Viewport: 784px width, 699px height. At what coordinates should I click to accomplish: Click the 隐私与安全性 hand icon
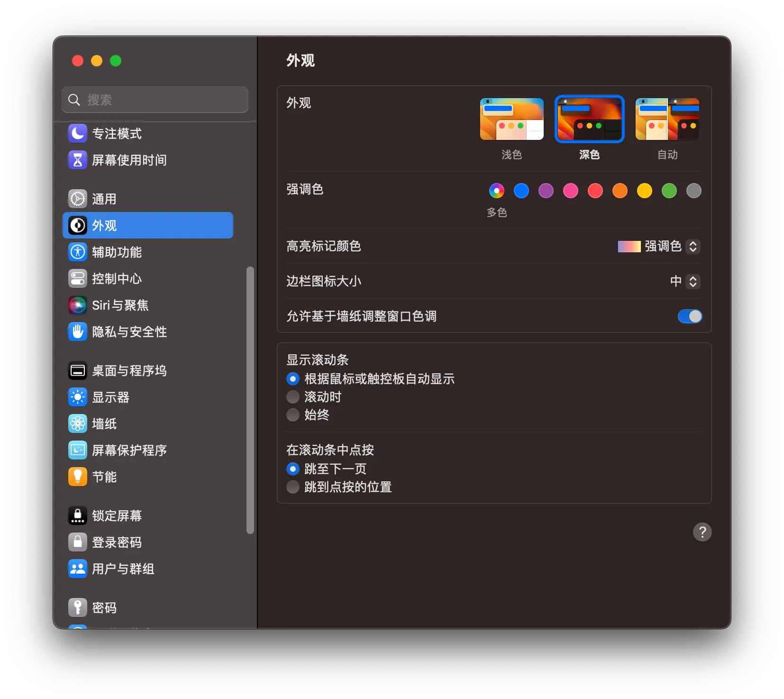[78, 331]
